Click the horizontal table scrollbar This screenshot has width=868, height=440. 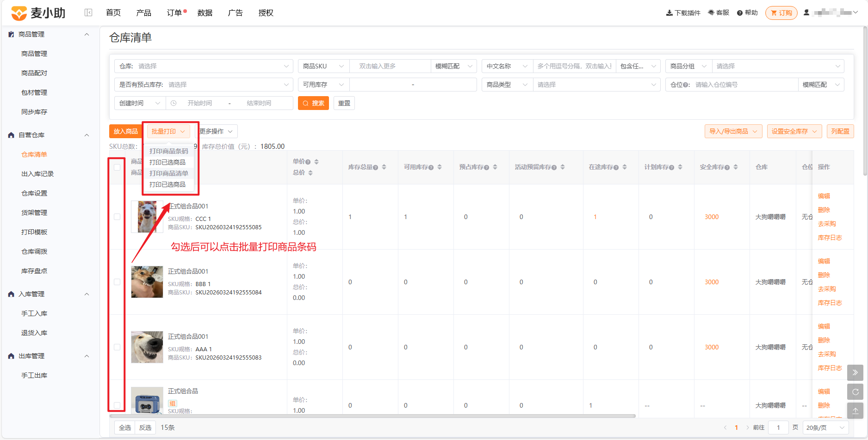tap(372, 416)
